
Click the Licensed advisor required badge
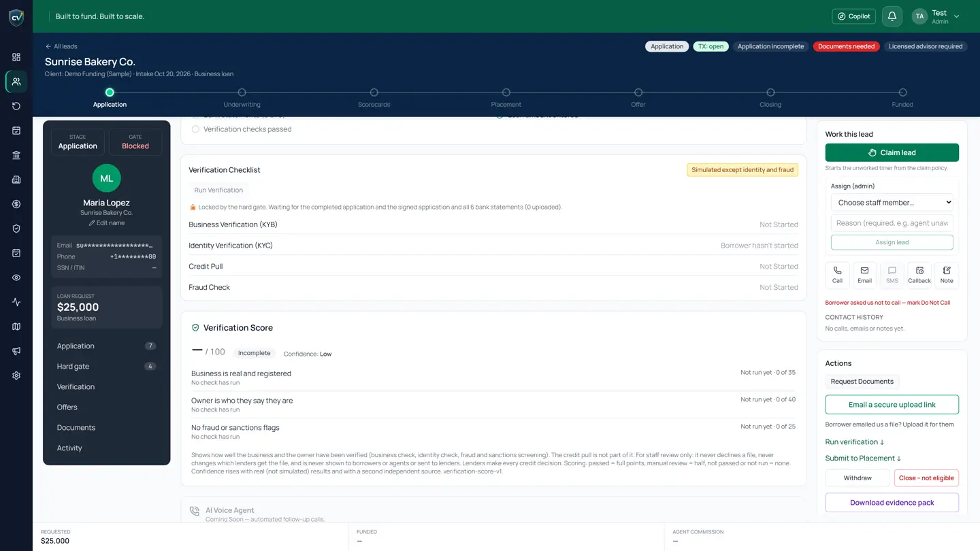coord(926,46)
